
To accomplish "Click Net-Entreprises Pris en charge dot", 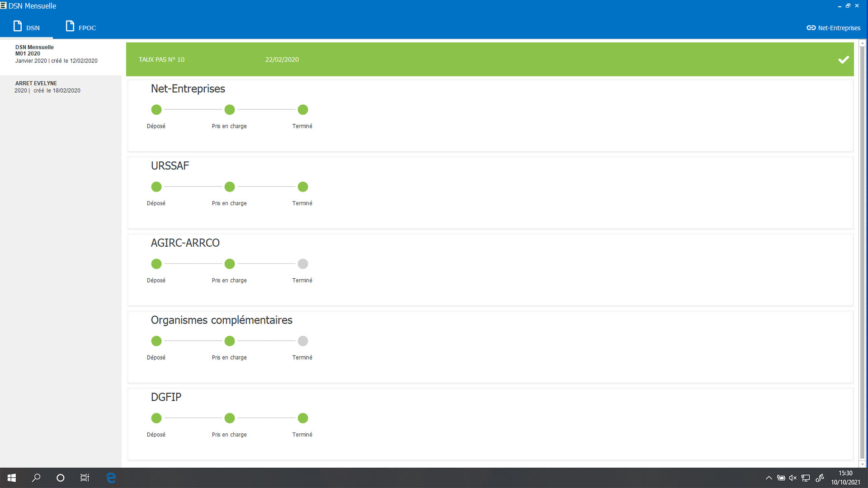I will (x=230, y=109).
